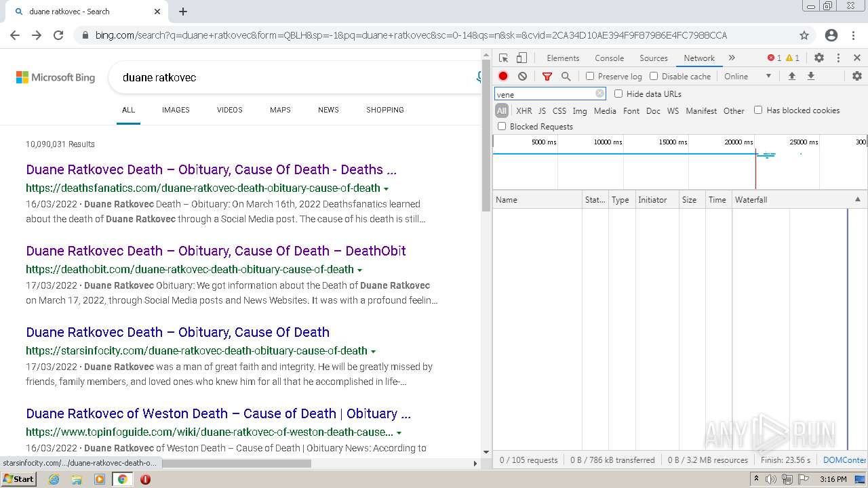Viewport: 868px width, 488px height.
Task: Toggle the device toolbar icon
Action: tap(521, 58)
